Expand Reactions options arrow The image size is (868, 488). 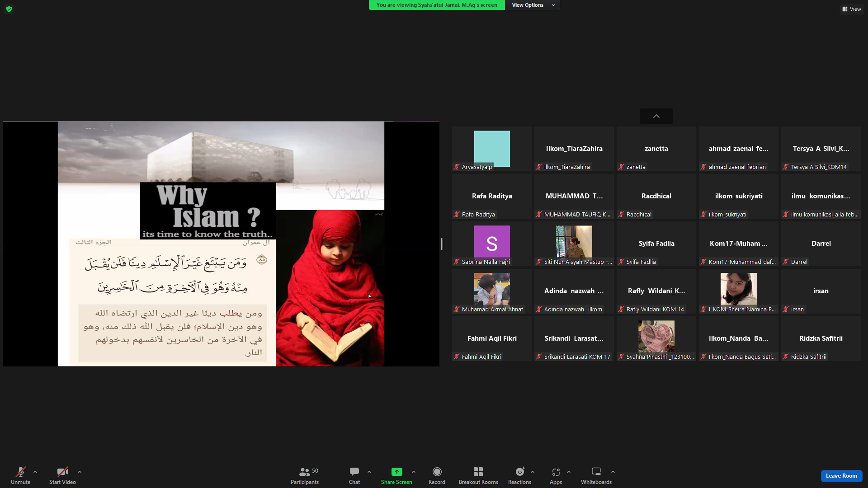click(533, 472)
